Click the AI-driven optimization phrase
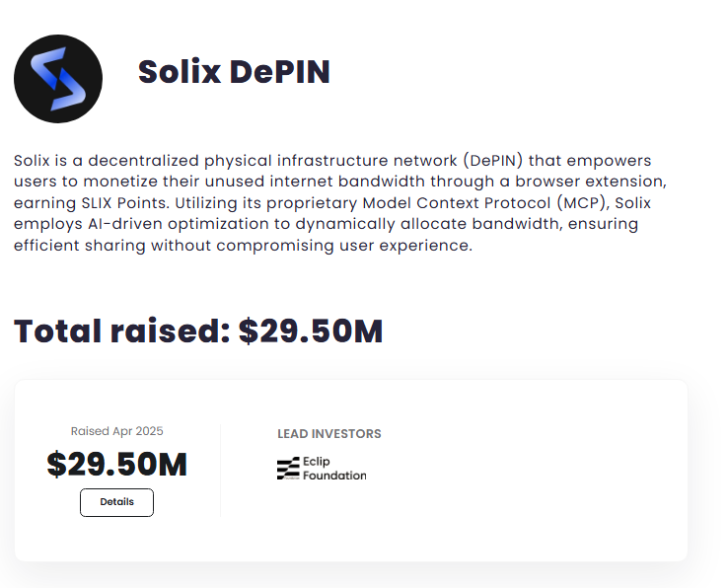728x588 pixels. 179,224
